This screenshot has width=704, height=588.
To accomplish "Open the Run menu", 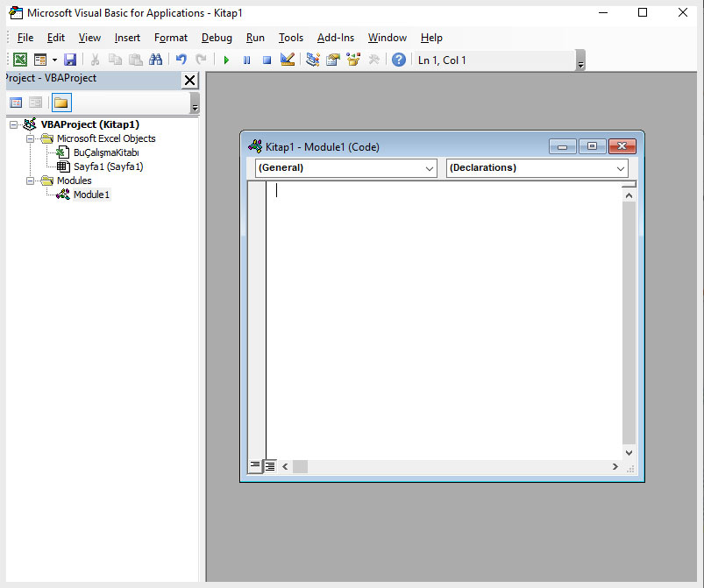I will [x=255, y=38].
